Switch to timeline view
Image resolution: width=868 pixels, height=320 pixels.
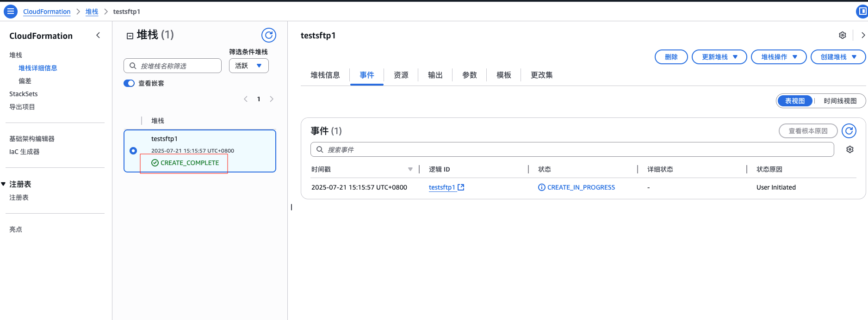[x=840, y=101]
